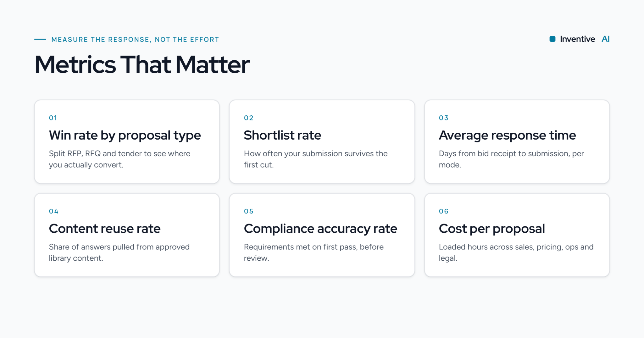Click the 04 number label

53,211
